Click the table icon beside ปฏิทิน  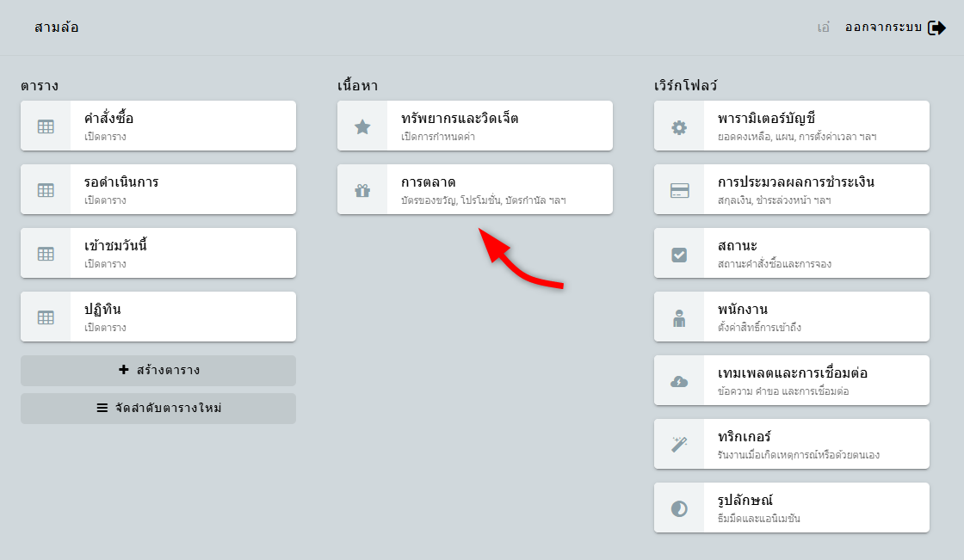tap(46, 317)
